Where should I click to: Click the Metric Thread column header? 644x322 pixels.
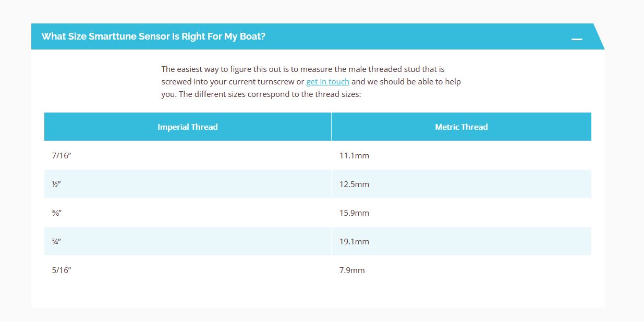(x=461, y=127)
